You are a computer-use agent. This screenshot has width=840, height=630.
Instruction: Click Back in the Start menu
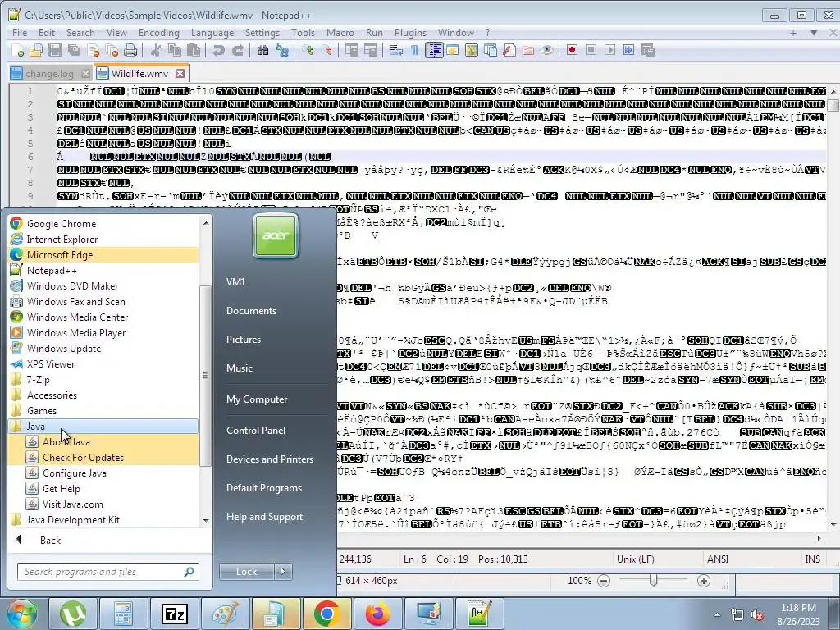pos(50,540)
